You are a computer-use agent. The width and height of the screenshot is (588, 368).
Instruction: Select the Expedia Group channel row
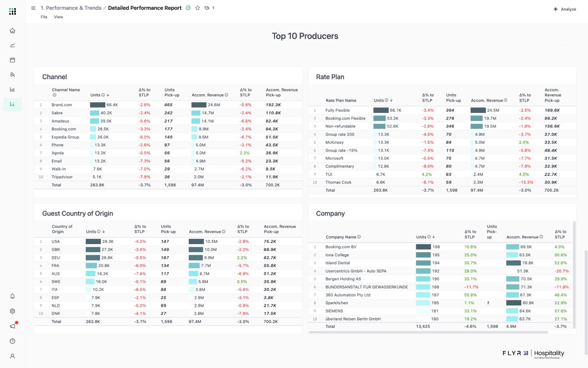coord(168,137)
